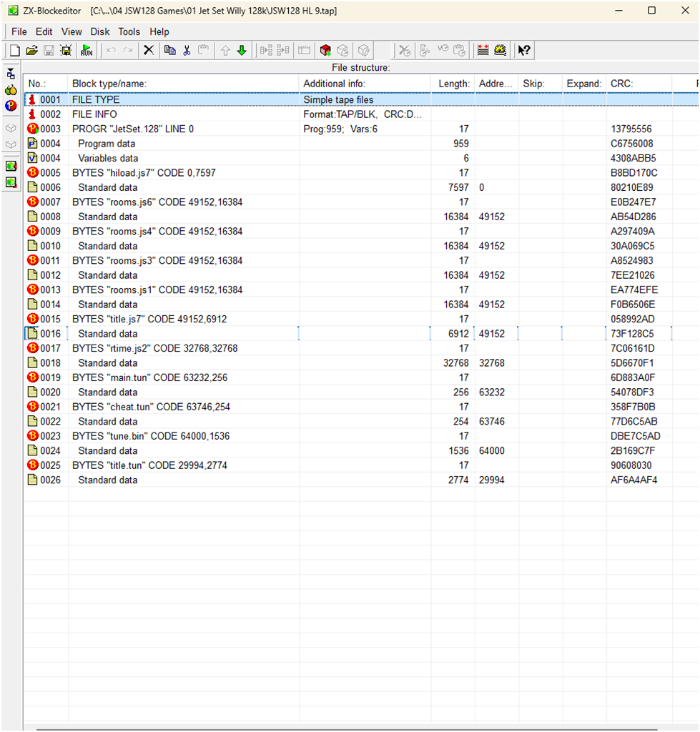Viewport: 700px width, 732px height.
Task: Click the round P icon in sidebar
Action: (11, 106)
